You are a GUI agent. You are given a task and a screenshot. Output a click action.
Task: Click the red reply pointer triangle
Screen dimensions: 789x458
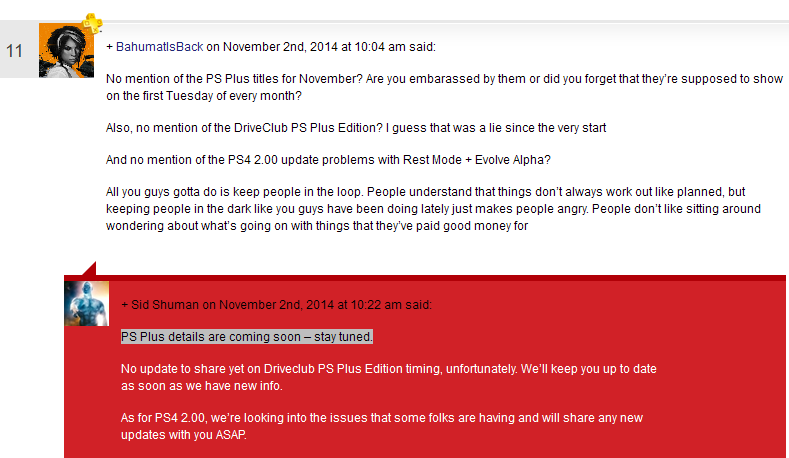(x=90, y=269)
